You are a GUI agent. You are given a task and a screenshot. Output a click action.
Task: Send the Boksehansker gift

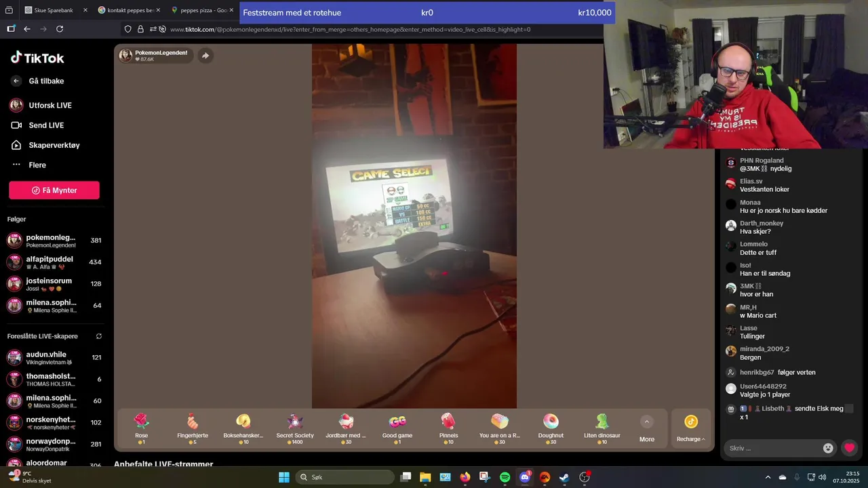[243, 428]
